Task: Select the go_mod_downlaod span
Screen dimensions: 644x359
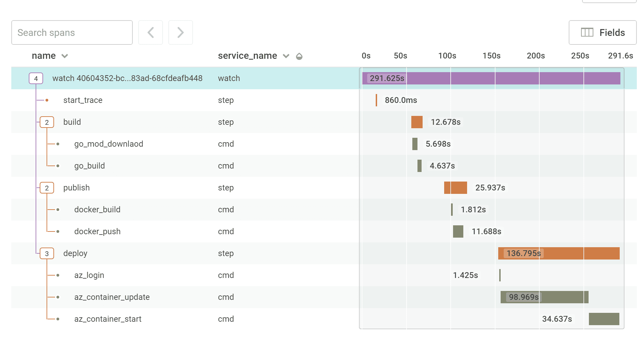Action: point(108,144)
